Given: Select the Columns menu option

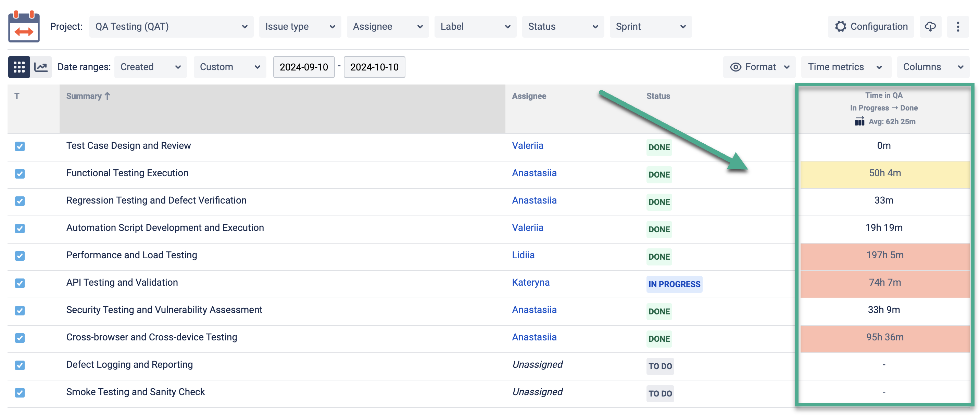Looking at the screenshot, I should point(932,66).
